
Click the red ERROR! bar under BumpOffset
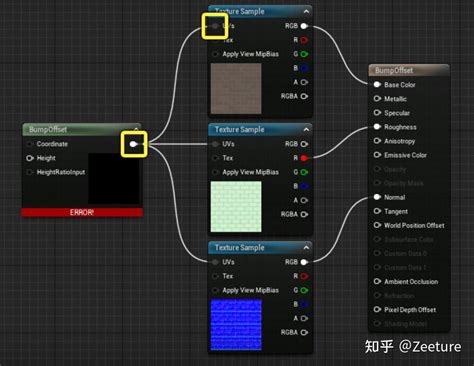click(x=82, y=212)
